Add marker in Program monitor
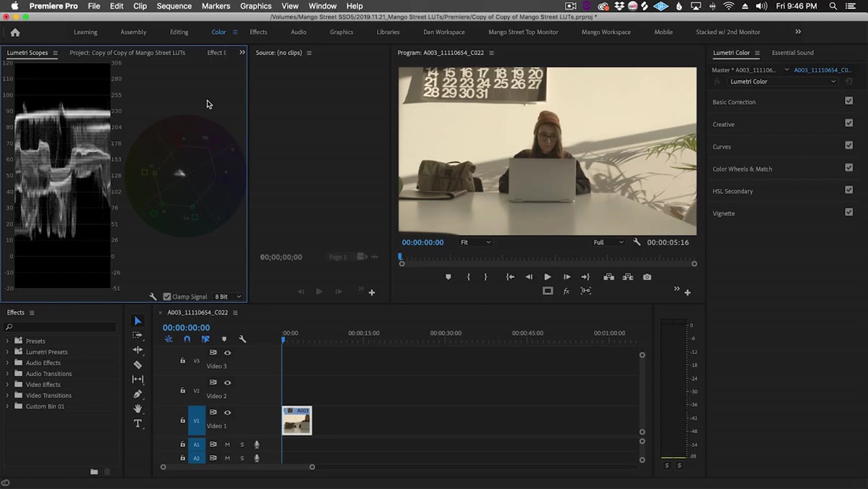Image resolution: width=868 pixels, height=489 pixels. tap(448, 277)
